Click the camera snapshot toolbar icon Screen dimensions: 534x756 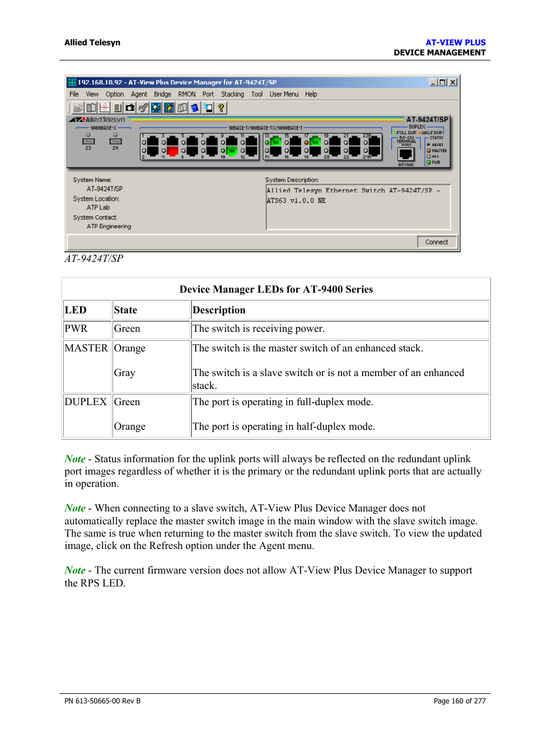pyautogui.click(x=130, y=108)
